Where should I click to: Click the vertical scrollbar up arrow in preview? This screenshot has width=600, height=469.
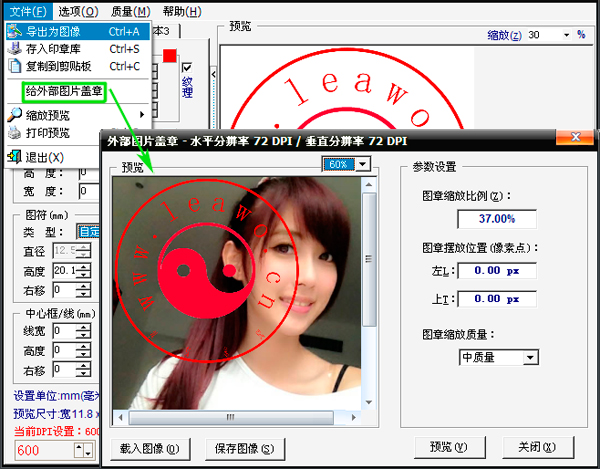click(x=368, y=184)
